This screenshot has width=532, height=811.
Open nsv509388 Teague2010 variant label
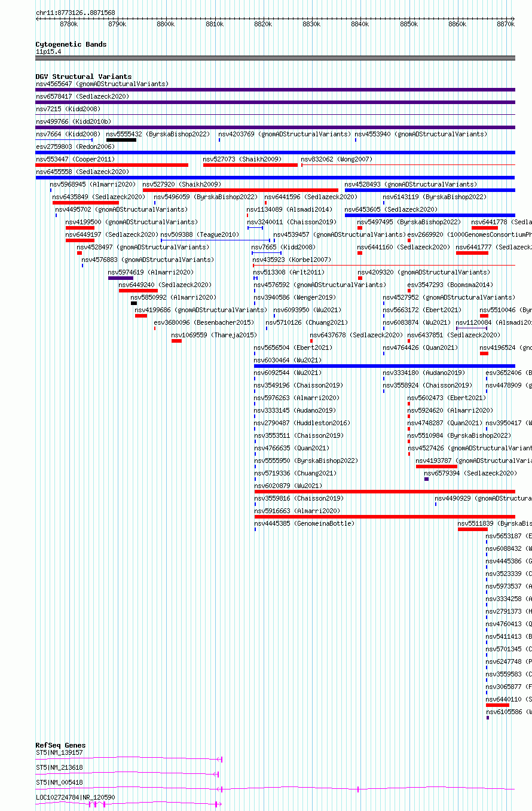(x=200, y=234)
